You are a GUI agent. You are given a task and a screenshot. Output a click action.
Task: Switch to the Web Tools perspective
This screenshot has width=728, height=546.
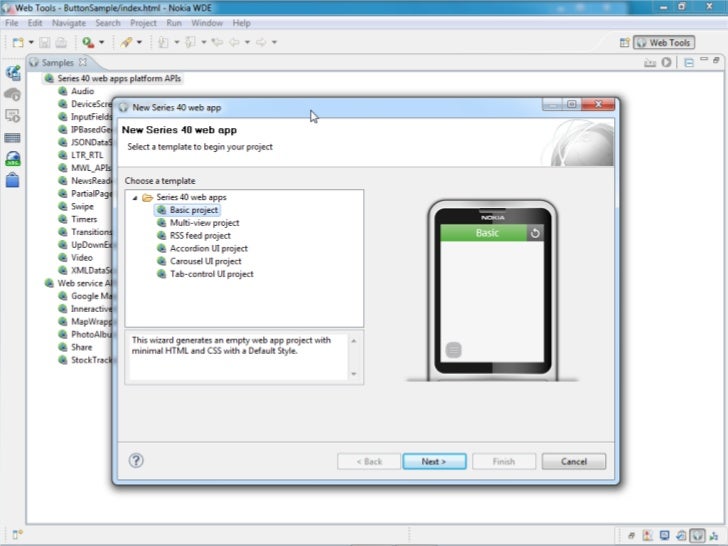coord(664,43)
